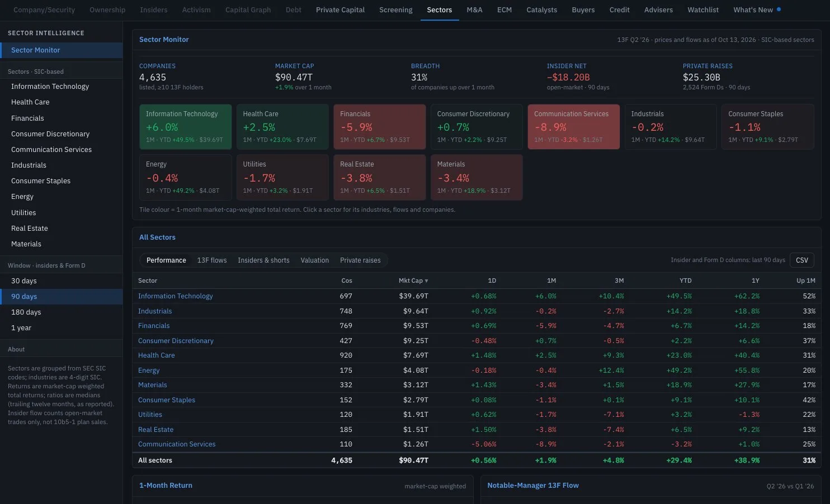Show the Valuation view
This screenshot has height=504, width=830.
[315, 260]
